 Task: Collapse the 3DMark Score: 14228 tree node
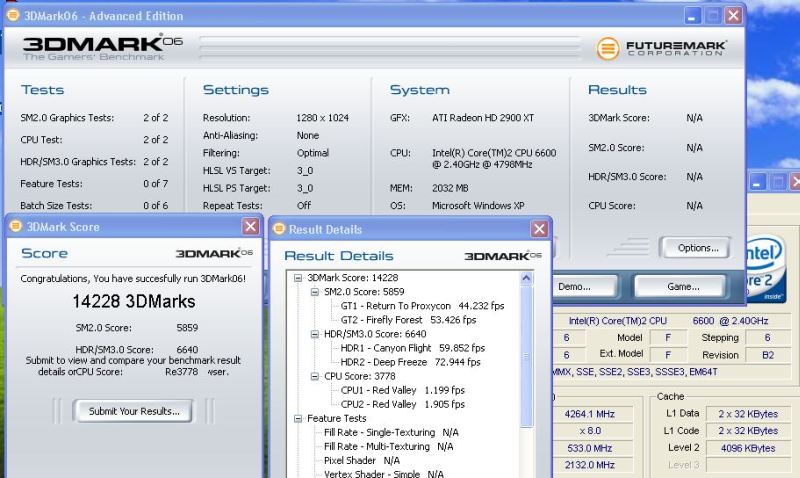(x=298, y=278)
